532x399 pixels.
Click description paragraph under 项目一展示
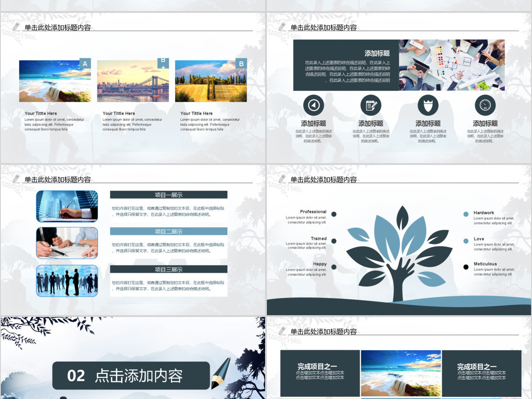(168, 211)
